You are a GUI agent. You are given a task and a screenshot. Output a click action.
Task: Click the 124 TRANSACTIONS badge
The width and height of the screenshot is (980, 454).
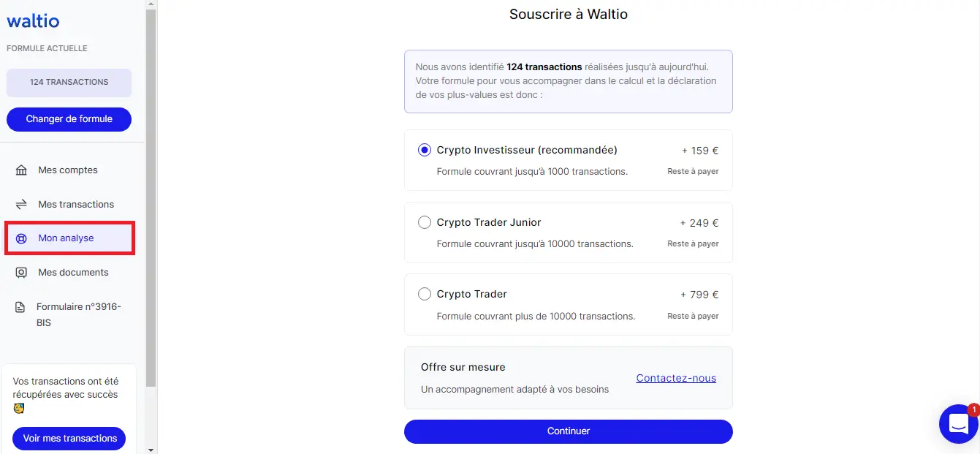pos(69,82)
